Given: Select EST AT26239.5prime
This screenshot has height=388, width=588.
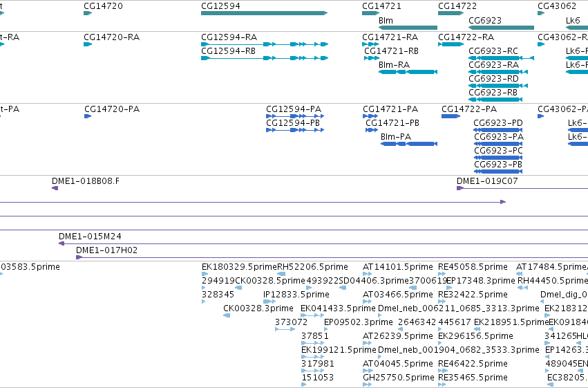Looking at the screenshot, I should click(x=397, y=336).
